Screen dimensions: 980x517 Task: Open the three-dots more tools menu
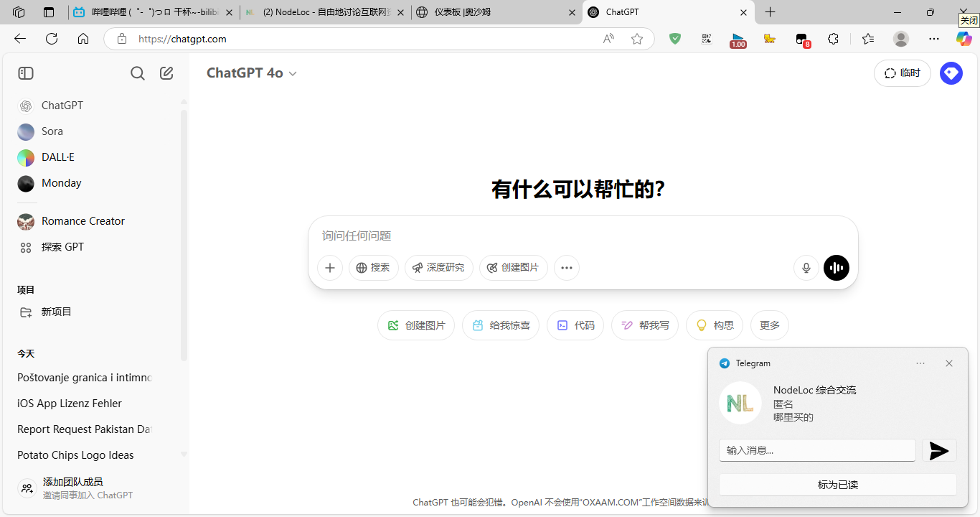pos(567,268)
